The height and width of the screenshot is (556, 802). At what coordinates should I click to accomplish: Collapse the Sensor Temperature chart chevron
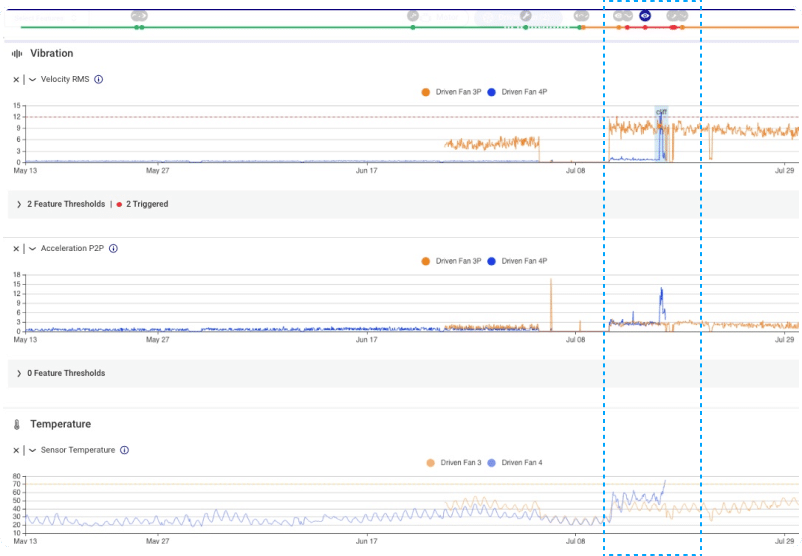pos(32,451)
